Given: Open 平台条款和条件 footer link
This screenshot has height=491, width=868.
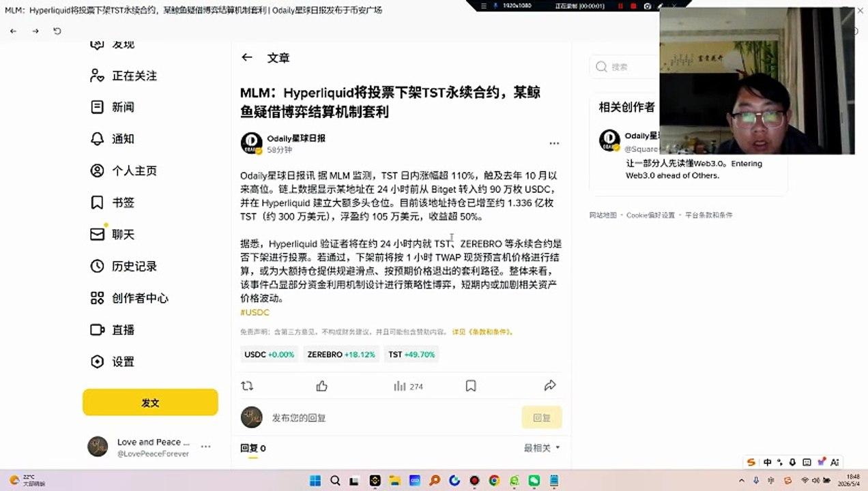Looking at the screenshot, I should point(709,215).
